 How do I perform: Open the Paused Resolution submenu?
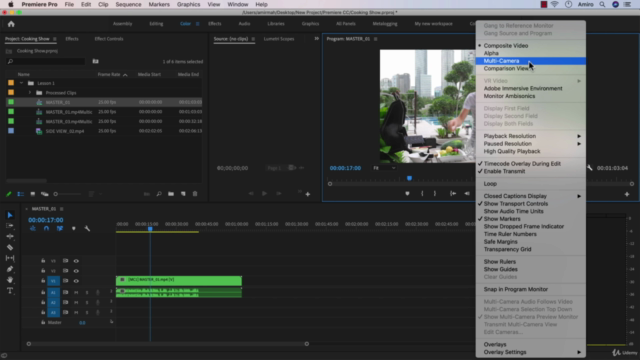click(x=531, y=144)
